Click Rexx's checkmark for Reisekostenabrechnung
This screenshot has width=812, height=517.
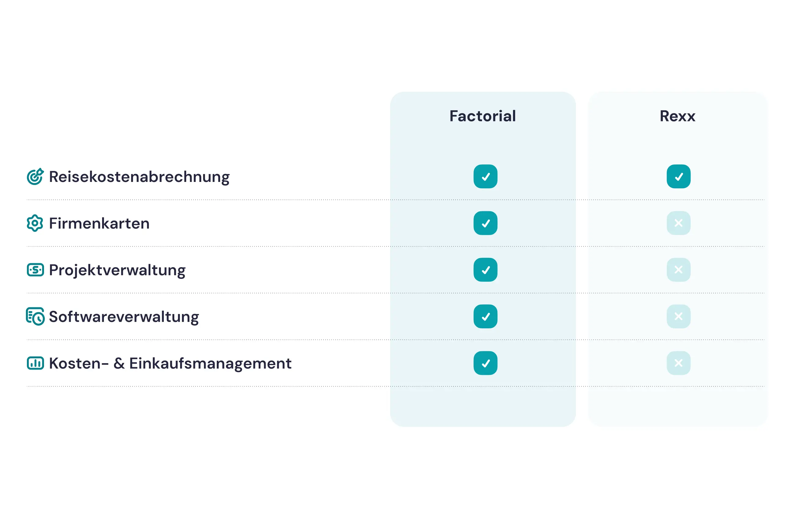678,176
